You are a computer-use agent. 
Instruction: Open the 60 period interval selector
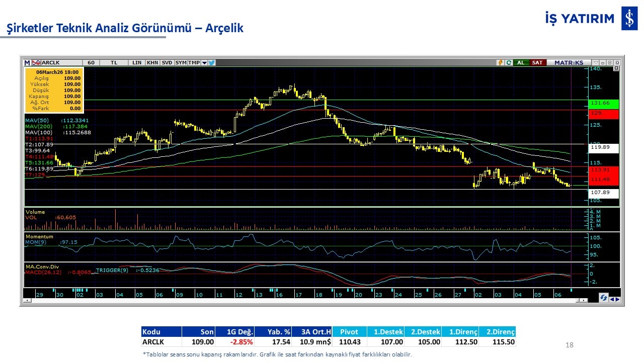(91, 63)
